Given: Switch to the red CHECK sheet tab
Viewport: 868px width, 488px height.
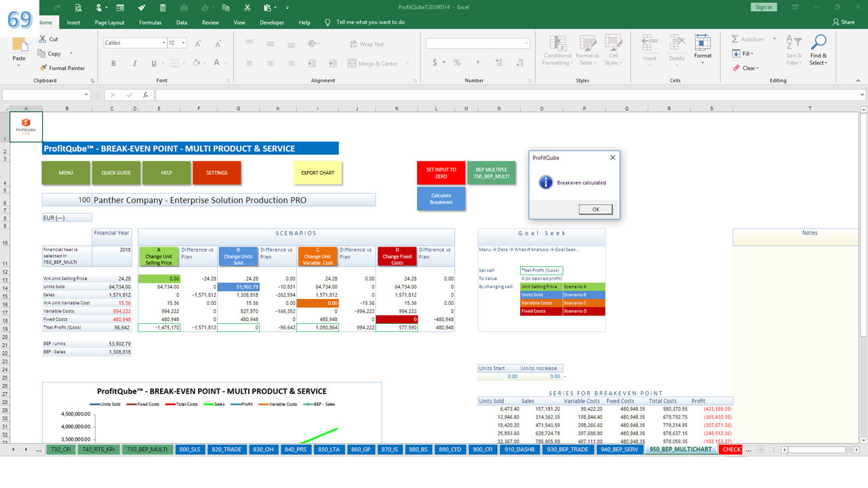Looking at the screenshot, I should [x=732, y=449].
